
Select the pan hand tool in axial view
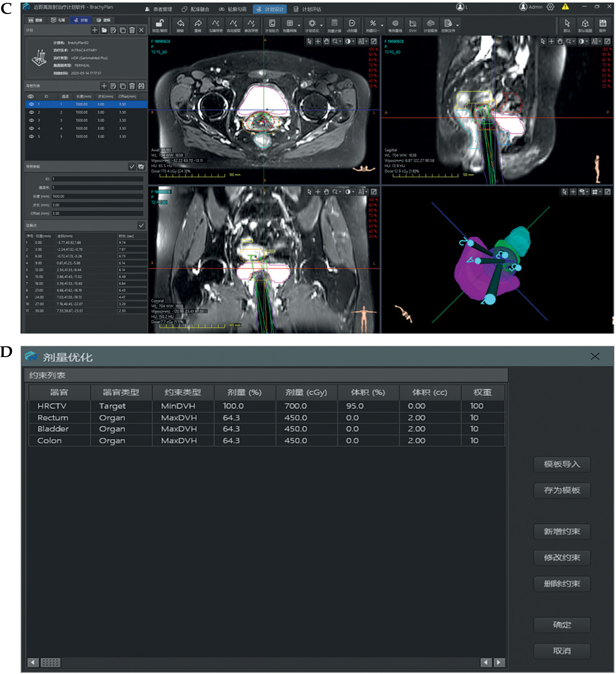(326, 41)
